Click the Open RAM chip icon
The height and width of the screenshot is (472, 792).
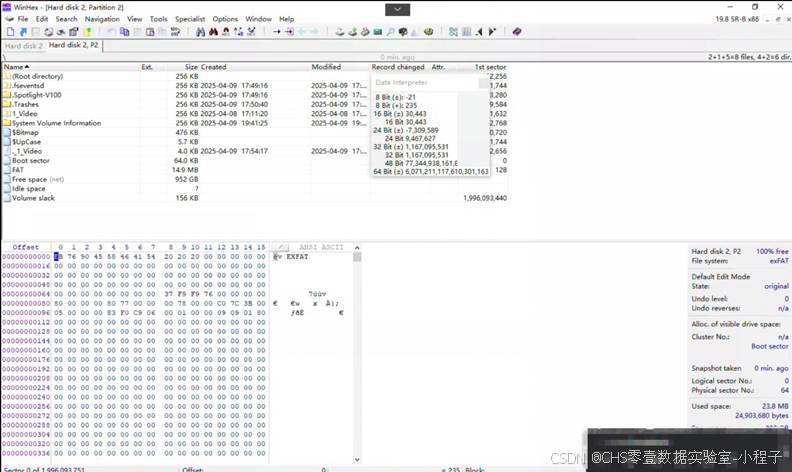[377, 31]
